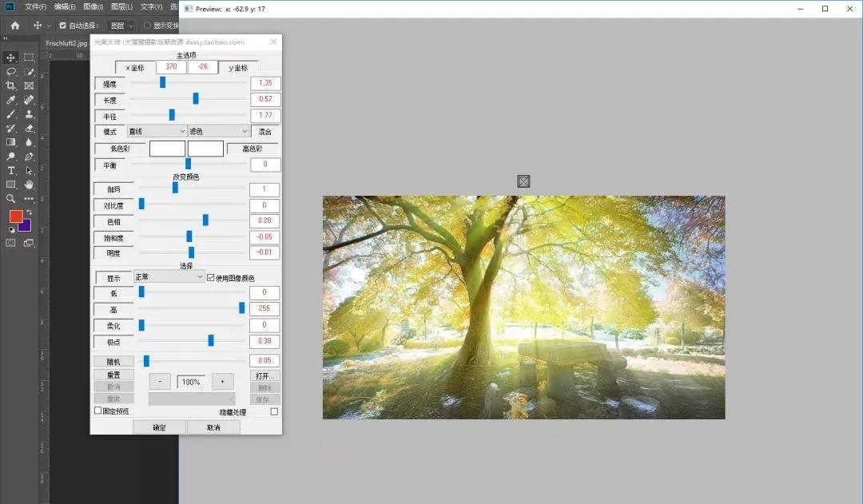This screenshot has width=863, height=504.
Task: Open the 文件(F) menu
Action: [x=35, y=6]
